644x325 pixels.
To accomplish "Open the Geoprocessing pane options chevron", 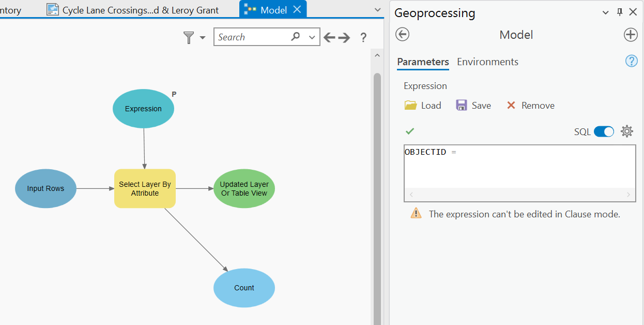I will click(606, 13).
